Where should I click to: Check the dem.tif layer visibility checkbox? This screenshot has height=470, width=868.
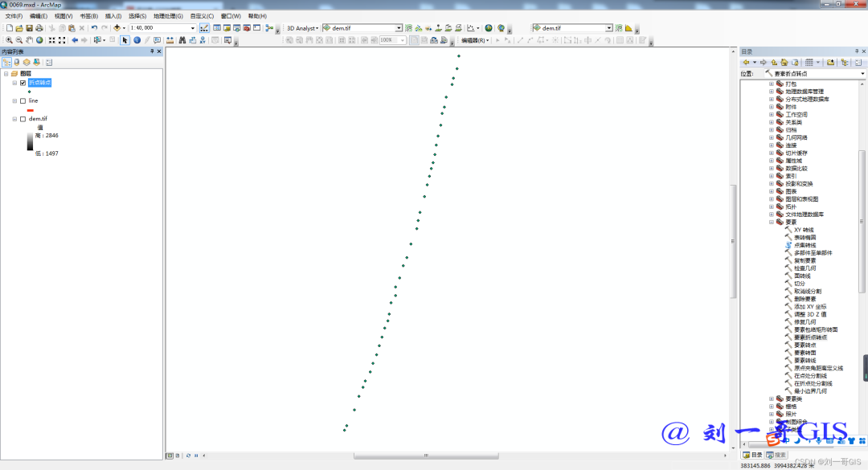coord(23,119)
